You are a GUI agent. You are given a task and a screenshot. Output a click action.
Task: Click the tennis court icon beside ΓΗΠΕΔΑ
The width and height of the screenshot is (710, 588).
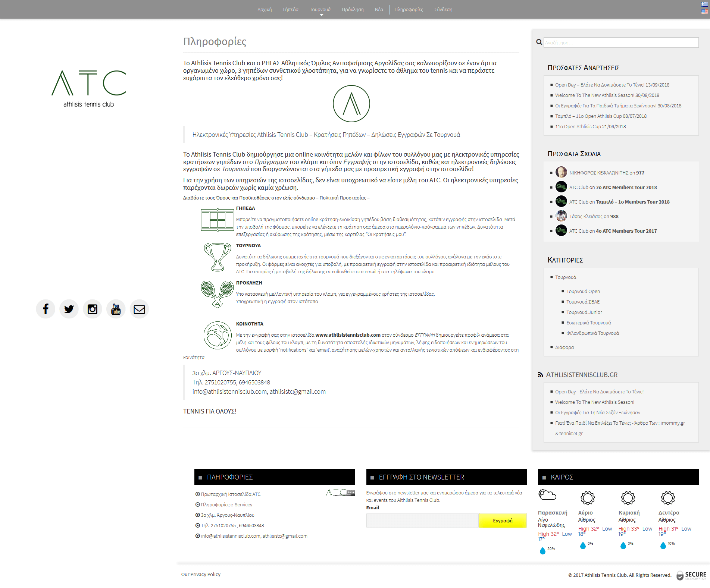pos(217,220)
